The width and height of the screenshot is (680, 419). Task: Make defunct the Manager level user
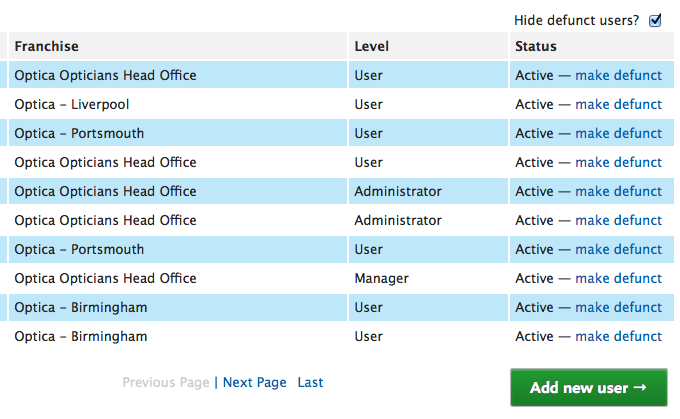click(x=618, y=278)
